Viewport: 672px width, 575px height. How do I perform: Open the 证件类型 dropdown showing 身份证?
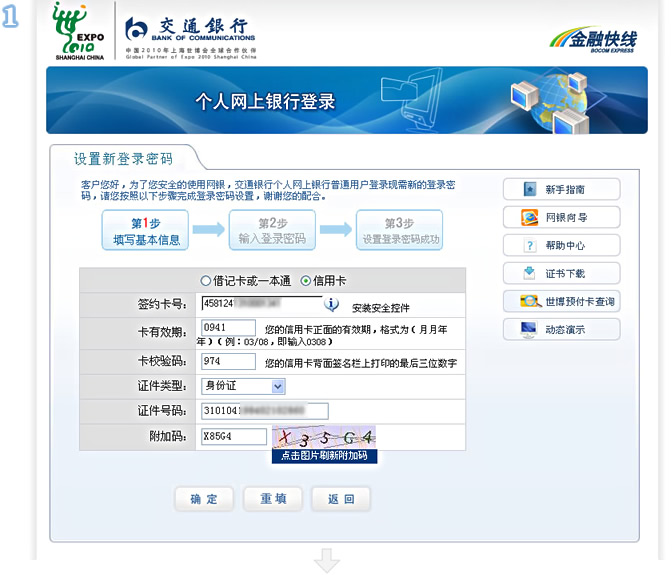coord(243,386)
